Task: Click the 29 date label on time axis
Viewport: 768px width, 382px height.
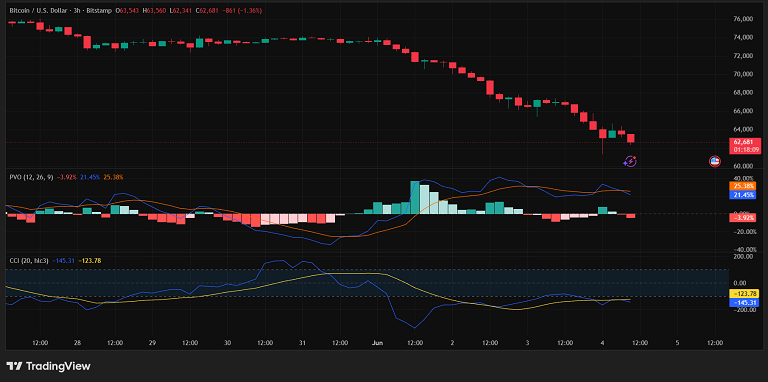Action: point(152,343)
